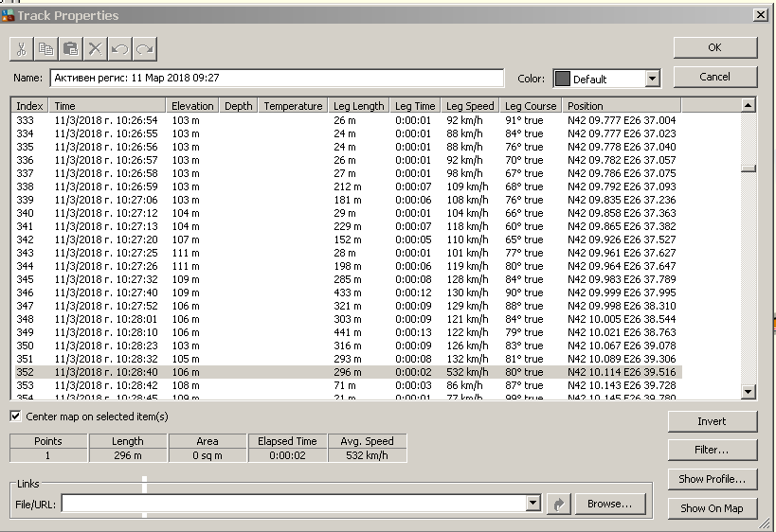The image size is (776, 532).
Task: Click the Copy icon in toolbar
Action: [46, 49]
